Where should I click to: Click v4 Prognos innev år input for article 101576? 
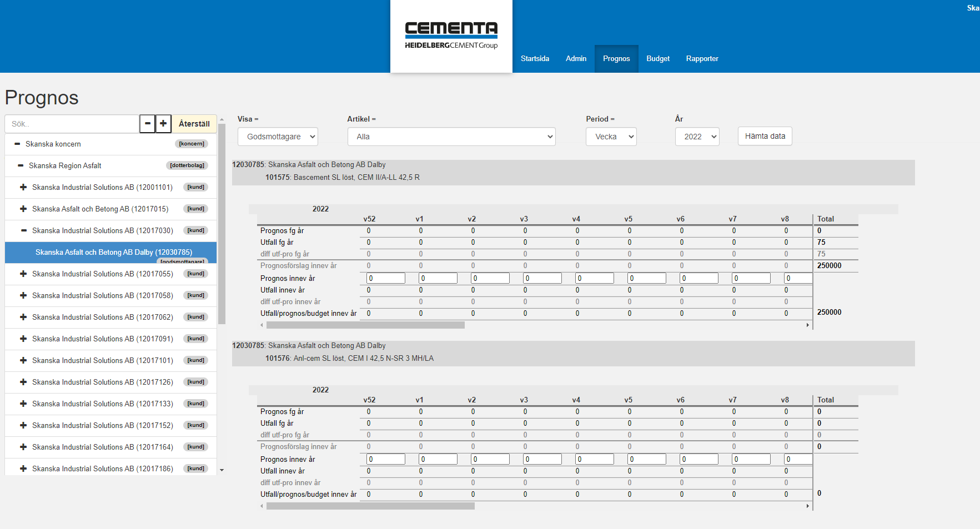595,459
